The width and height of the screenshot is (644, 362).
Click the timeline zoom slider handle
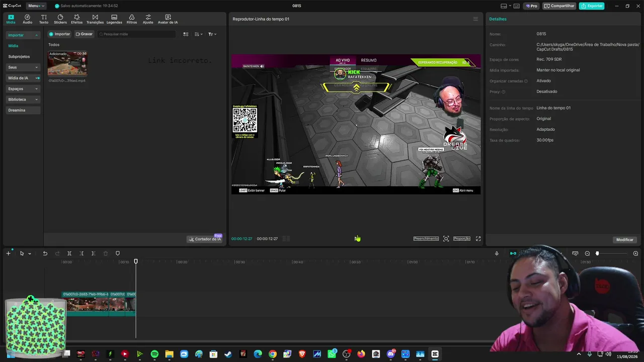597,253
